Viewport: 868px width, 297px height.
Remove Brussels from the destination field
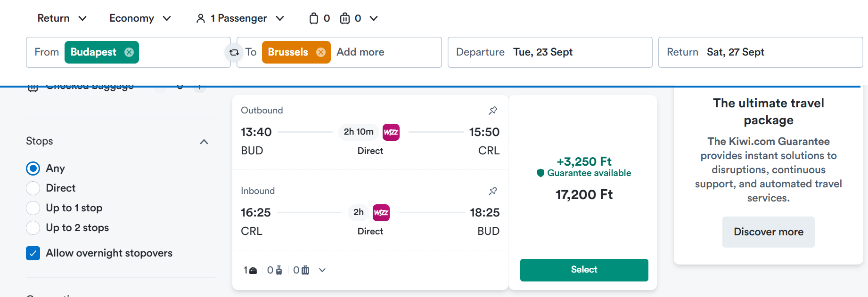(321, 52)
